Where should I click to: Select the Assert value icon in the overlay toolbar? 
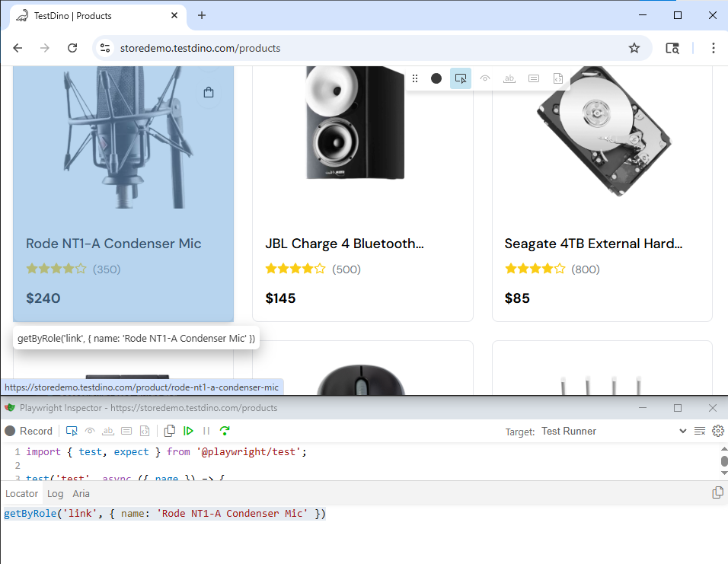(x=534, y=78)
